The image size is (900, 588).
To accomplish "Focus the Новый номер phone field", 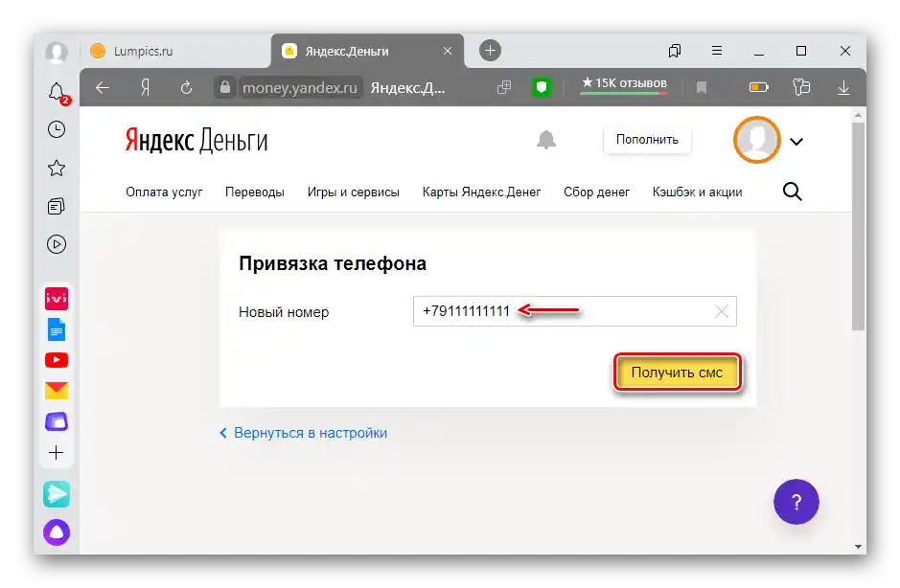I will [574, 311].
